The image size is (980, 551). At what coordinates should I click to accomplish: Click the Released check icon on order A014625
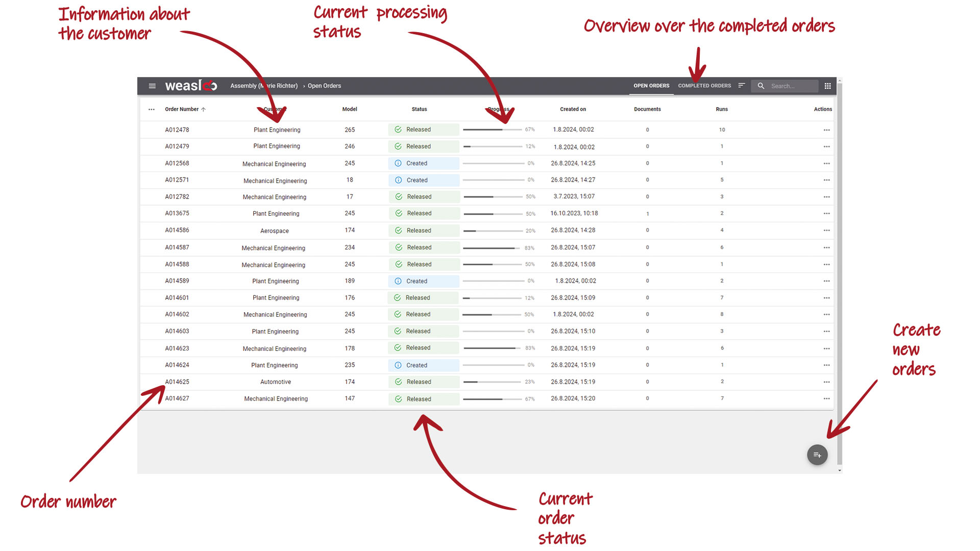(399, 382)
